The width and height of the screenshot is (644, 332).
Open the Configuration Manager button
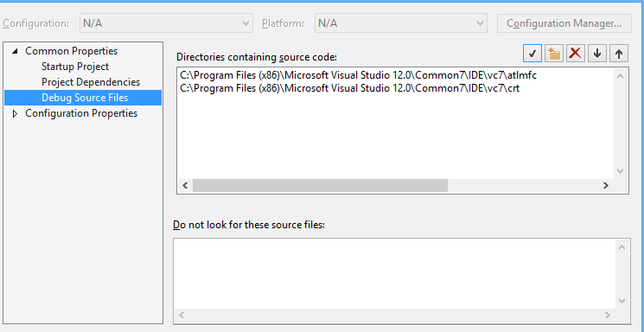click(564, 23)
